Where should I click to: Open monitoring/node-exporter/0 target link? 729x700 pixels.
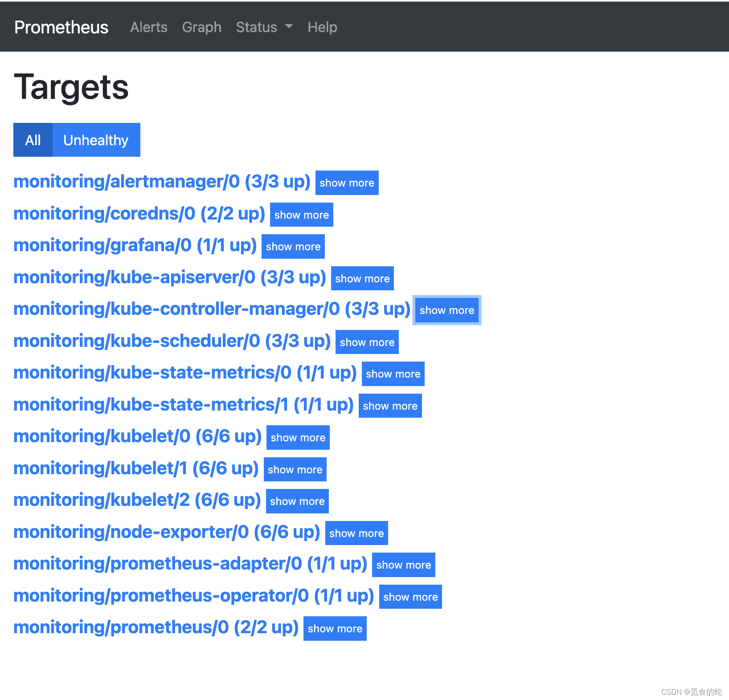point(167,532)
